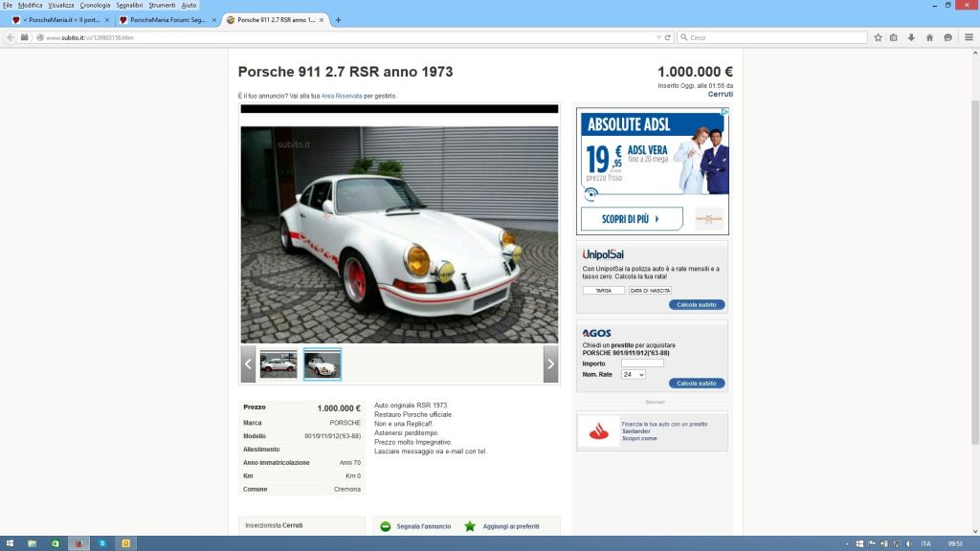The height and width of the screenshot is (551, 980).
Task: Open the chat bubble toolbar icon
Action: tap(948, 37)
